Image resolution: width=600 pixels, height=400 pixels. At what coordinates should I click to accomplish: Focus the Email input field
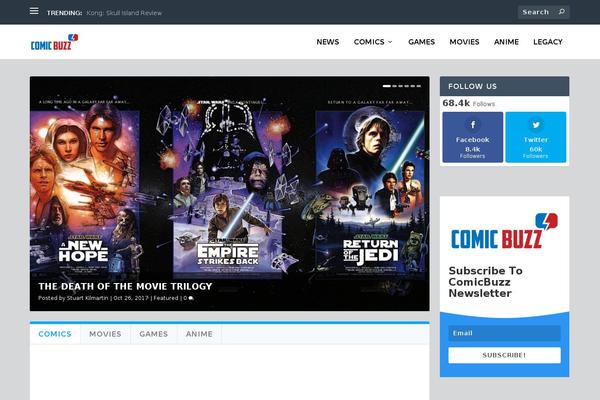[504, 333]
